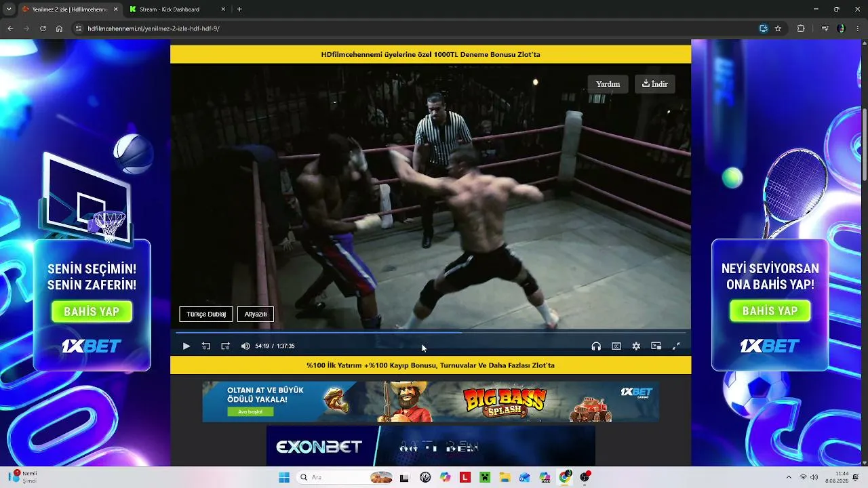Open the translate page icon
The height and width of the screenshot is (488, 868).
coord(764,28)
